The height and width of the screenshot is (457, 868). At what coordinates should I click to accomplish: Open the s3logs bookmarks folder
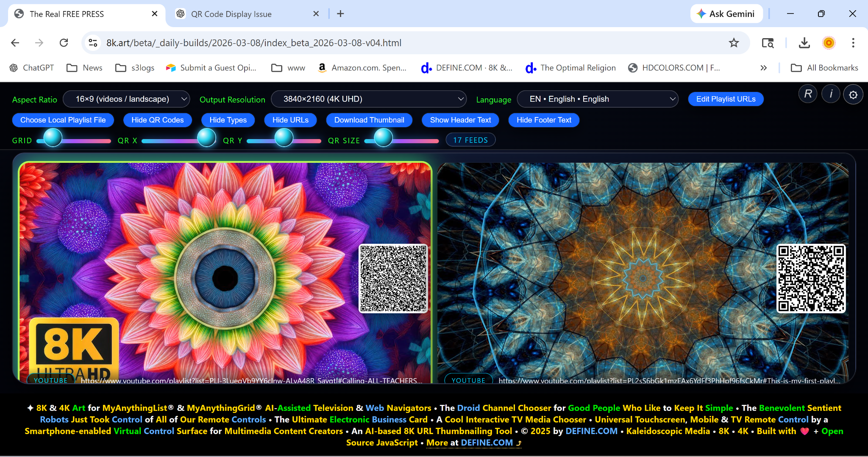(135, 68)
